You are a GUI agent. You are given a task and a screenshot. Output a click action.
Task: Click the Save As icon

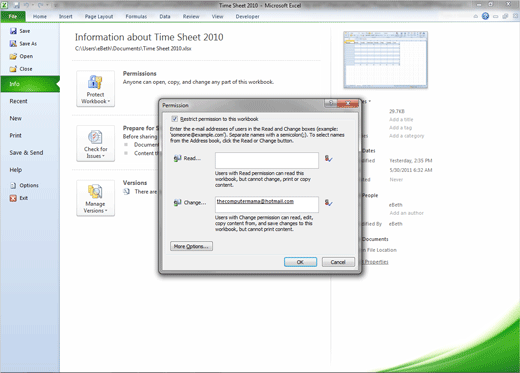point(13,44)
